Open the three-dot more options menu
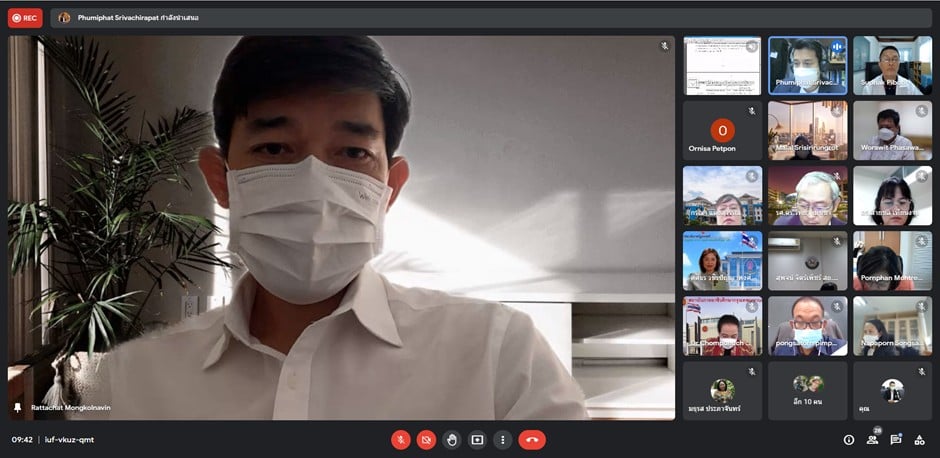Image resolution: width=940 pixels, height=458 pixels. pyautogui.click(x=502, y=439)
